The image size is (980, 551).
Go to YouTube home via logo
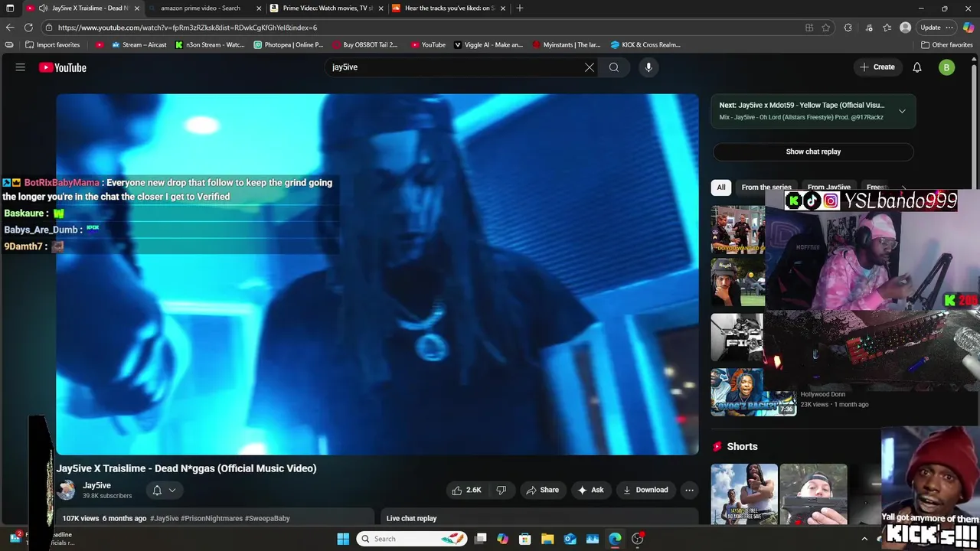(x=63, y=67)
